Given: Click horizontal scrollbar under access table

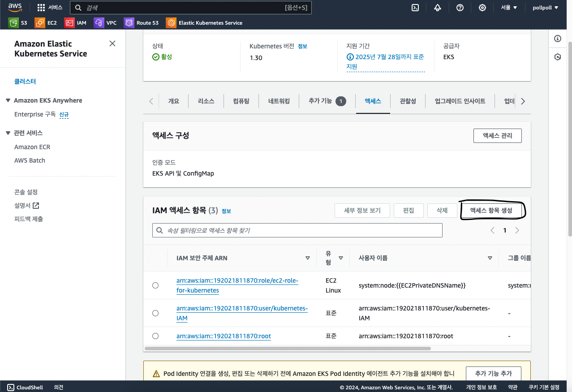Looking at the screenshot, I should point(288,348).
